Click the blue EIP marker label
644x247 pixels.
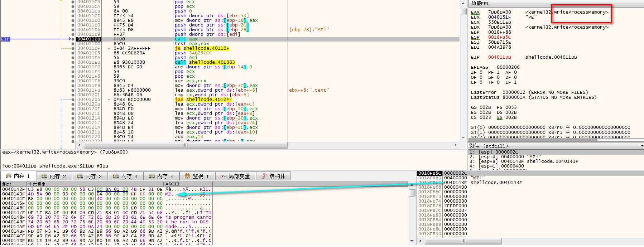pos(5,39)
